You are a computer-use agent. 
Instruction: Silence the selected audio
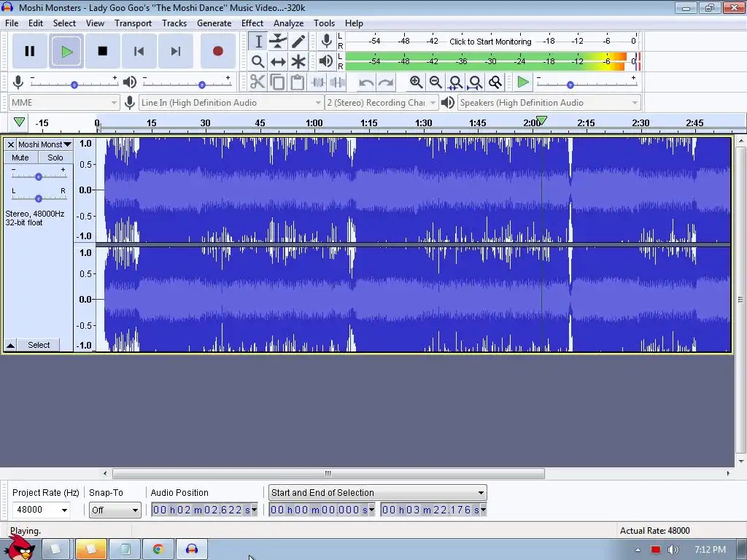pos(338,82)
